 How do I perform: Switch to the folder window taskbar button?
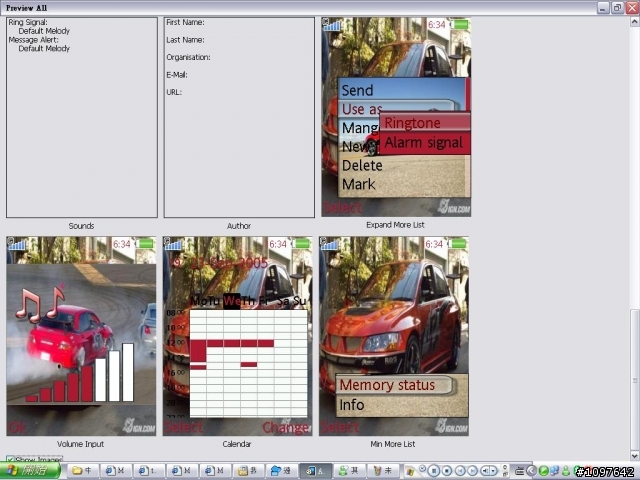82,471
